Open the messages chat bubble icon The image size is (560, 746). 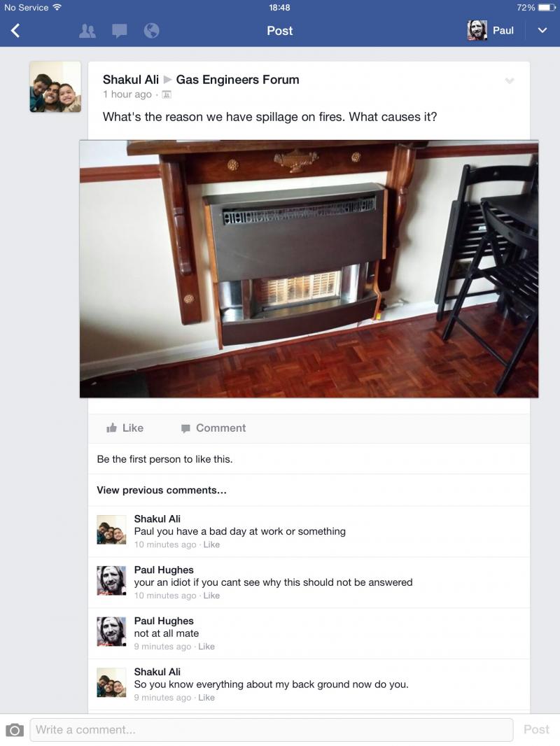point(120,31)
